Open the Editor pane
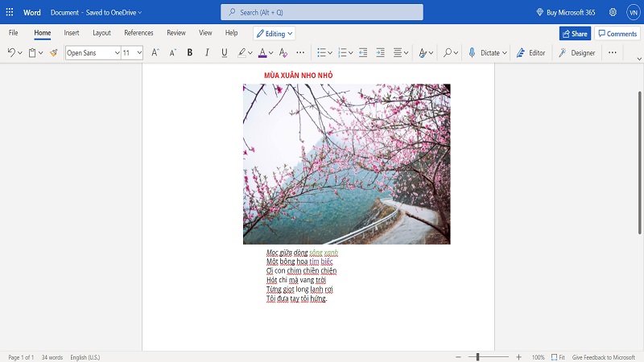This screenshot has height=362, width=644. 530,52
